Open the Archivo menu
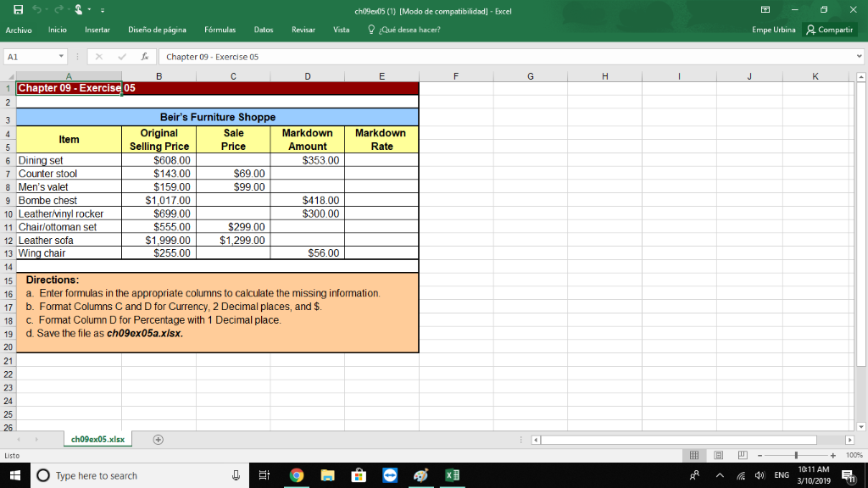The image size is (868, 488). (19, 30)
